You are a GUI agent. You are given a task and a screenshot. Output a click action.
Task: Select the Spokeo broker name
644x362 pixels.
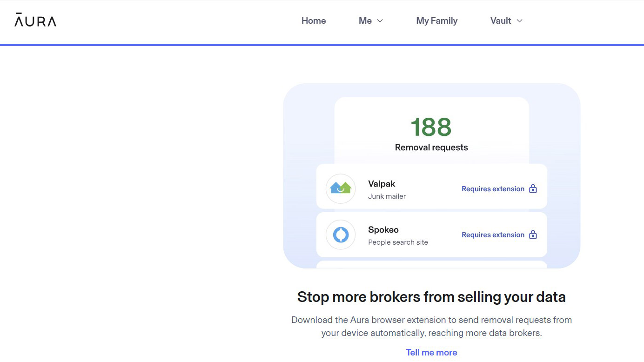(x=383, y=230)
